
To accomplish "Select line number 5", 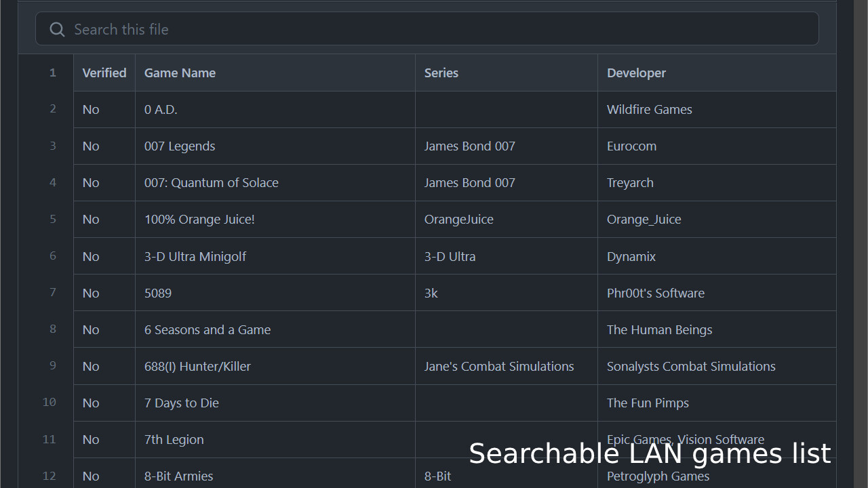I will click(53, 219).
